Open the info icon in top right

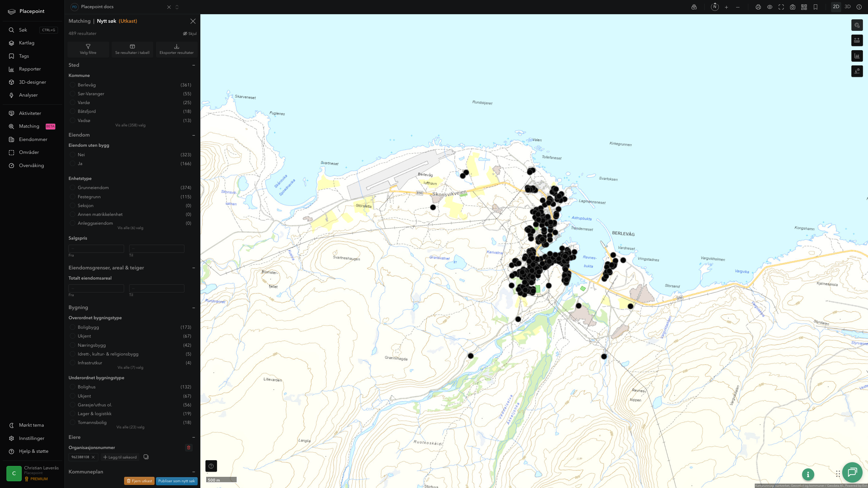859,7
